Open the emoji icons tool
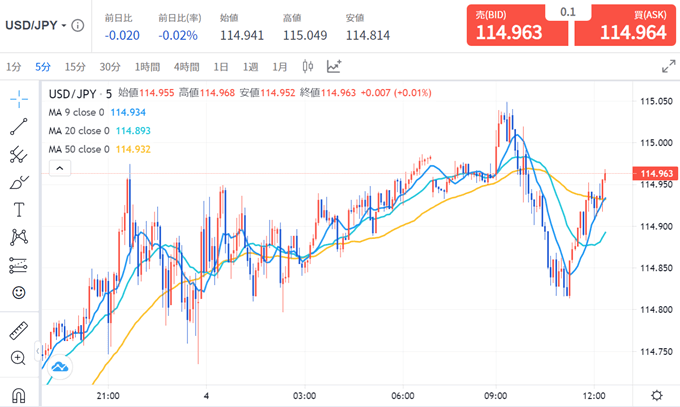This screenshot has width=680, height=407. click(x=19, y=292)
